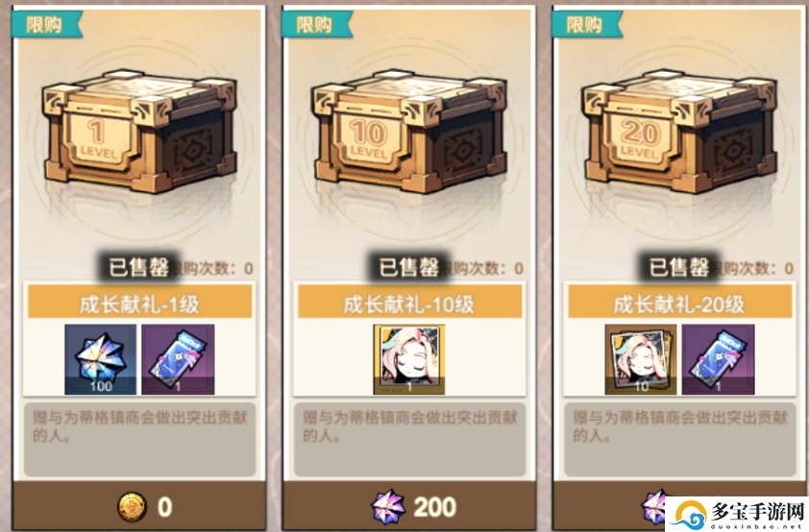Click the 多宝手游网 watermark logo
The image size is (809, 532).
pyautogui.click(x=737, y=514)
